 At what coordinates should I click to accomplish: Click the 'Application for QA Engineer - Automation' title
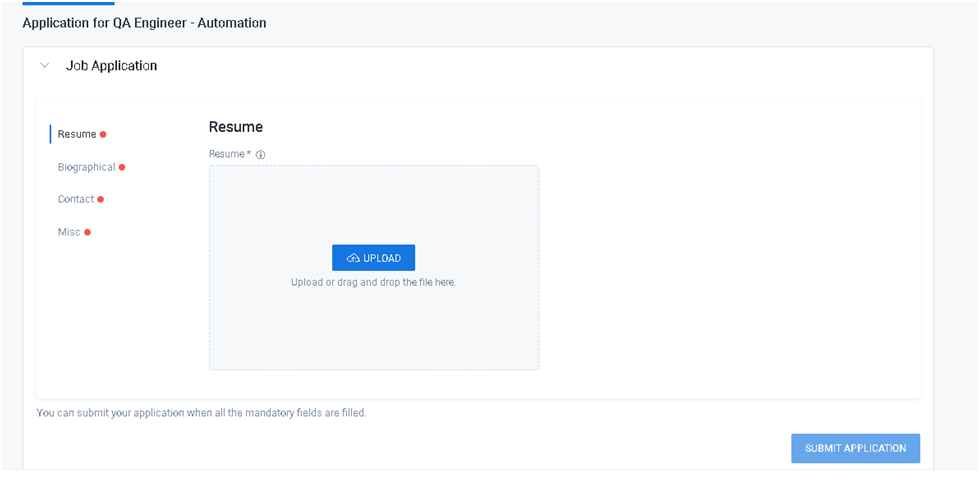pos(144,22)
